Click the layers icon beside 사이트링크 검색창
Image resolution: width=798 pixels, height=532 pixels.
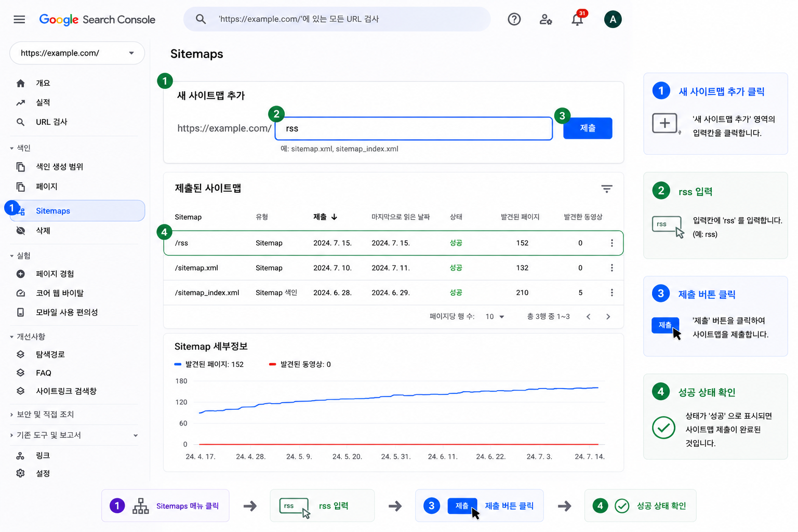[x=20, y=391]
